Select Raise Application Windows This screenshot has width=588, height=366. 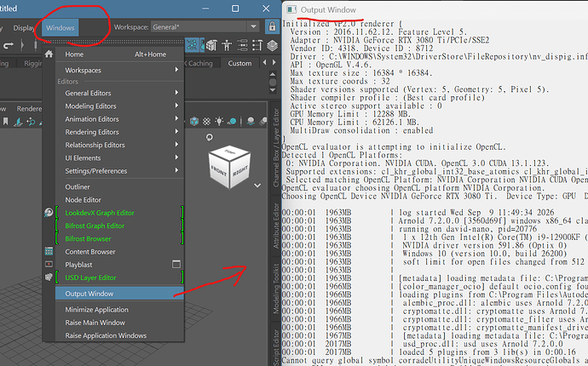click(x=119, y=335)
